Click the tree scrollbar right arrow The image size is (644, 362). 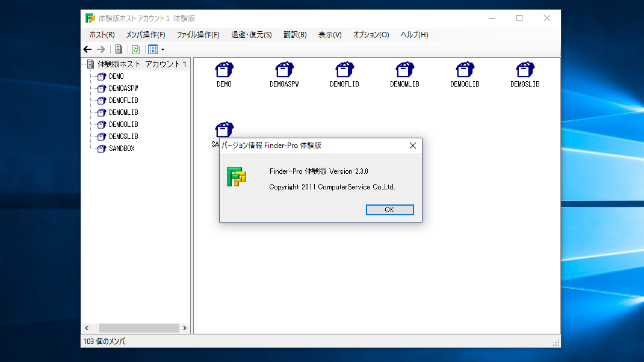[x=184, y=328]
